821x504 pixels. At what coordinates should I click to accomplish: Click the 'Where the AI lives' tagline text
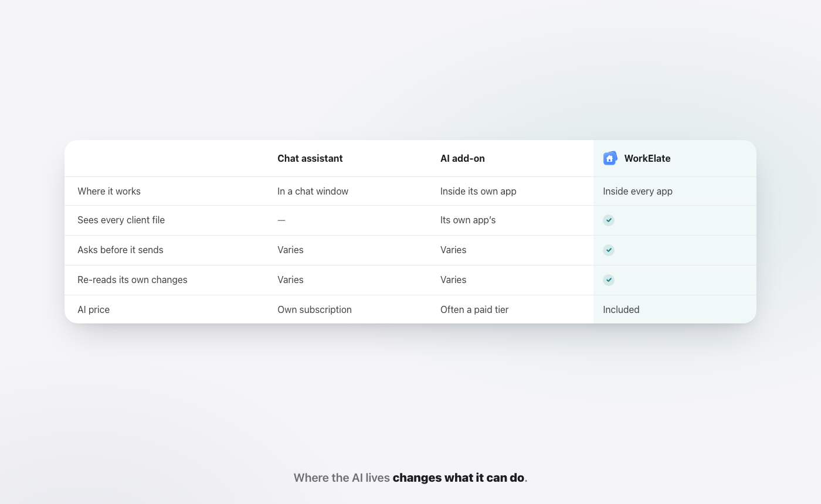[342, 478]
